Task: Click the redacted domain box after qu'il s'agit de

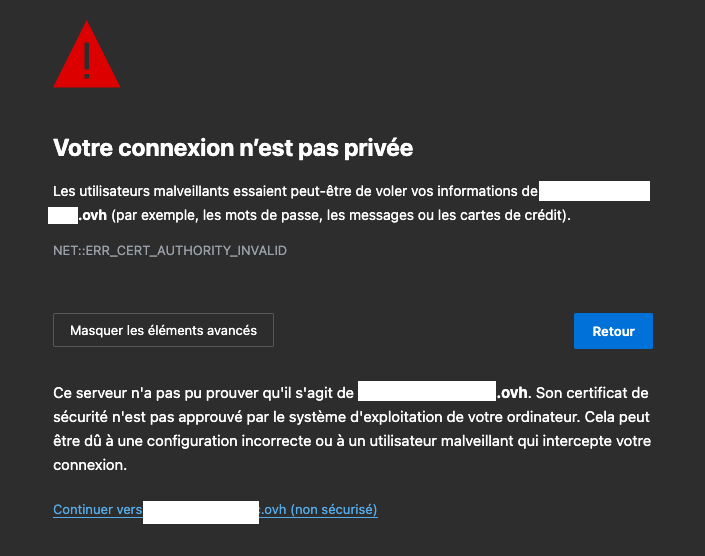Action: [x=427, y=392]
